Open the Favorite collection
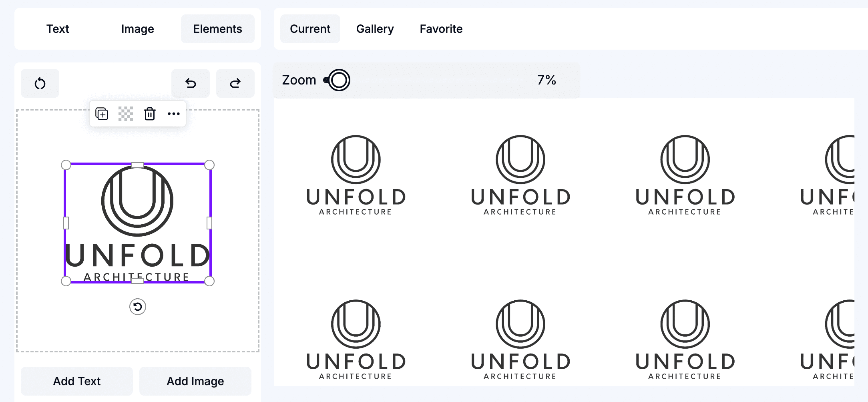This screenshot has height=402, width=868. coord(441,28)
